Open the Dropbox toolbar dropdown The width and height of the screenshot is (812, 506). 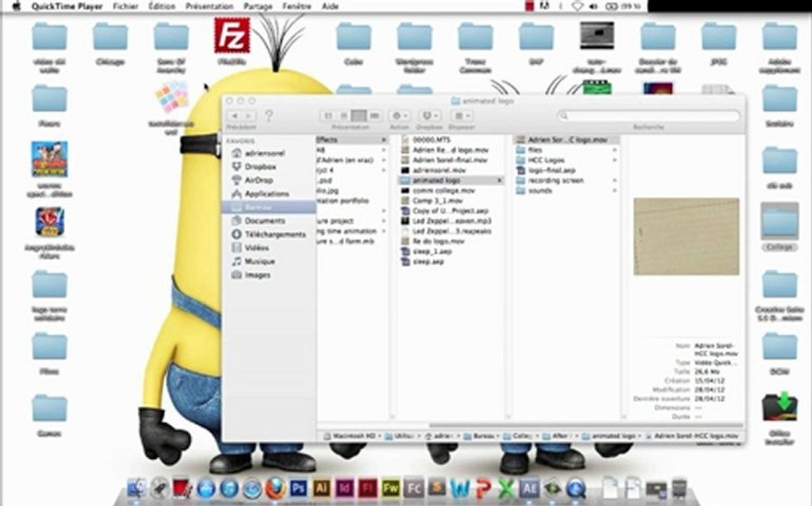[x=430, y=115]
